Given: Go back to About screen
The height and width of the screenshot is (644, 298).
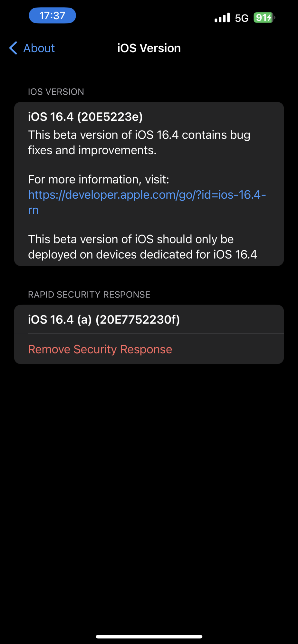Looking at the screenshot, I should [32, 48].
